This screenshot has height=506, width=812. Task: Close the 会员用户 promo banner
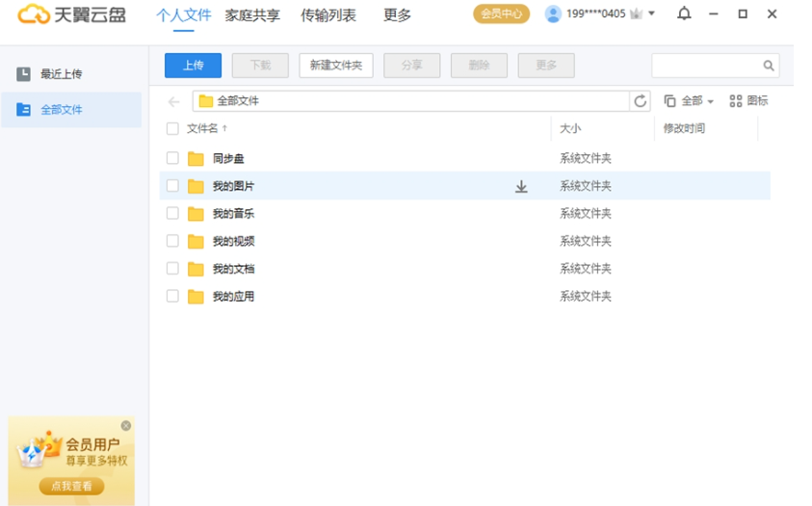point(126,426)
